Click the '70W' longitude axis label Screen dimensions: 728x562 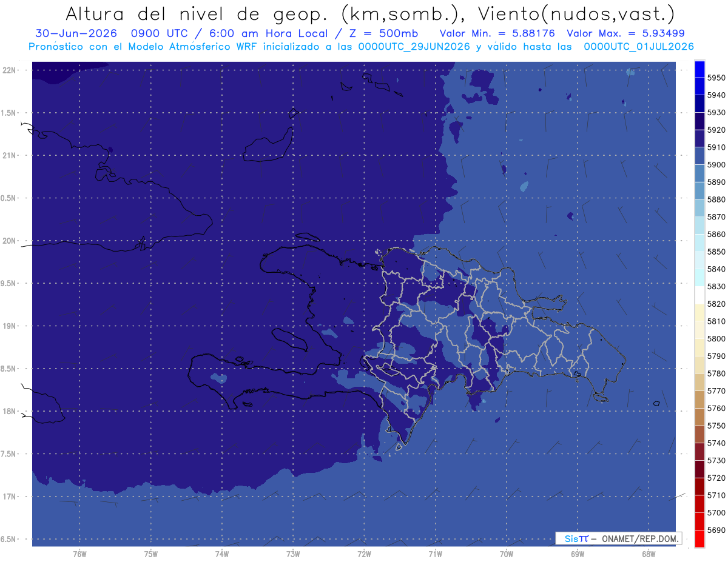507,554
